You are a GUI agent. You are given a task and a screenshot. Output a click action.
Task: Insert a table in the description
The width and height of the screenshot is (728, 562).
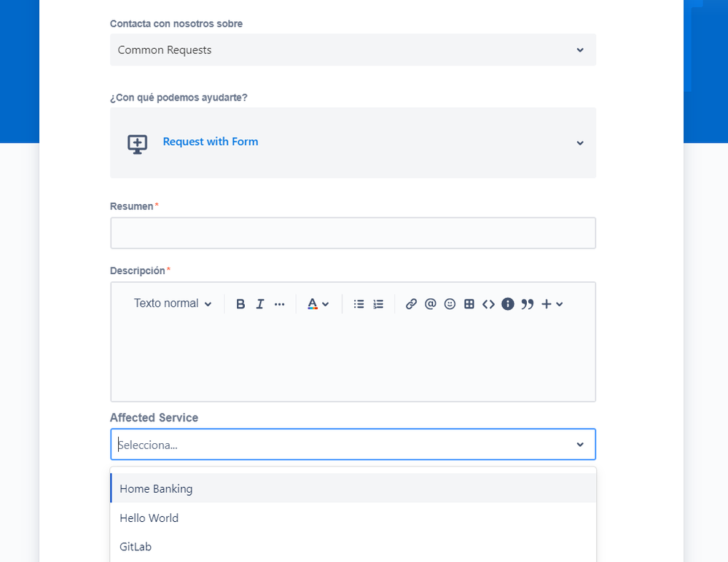469,304
